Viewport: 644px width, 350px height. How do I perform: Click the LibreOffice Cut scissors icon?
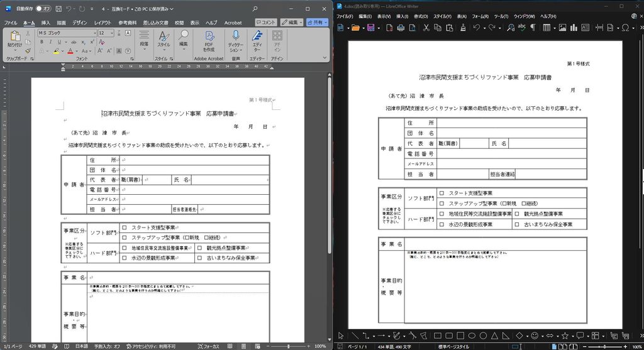coord(426,28)
